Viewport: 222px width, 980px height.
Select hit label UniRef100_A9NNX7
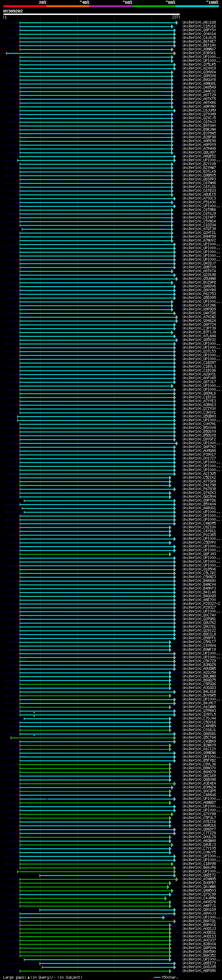coord(199,49)
